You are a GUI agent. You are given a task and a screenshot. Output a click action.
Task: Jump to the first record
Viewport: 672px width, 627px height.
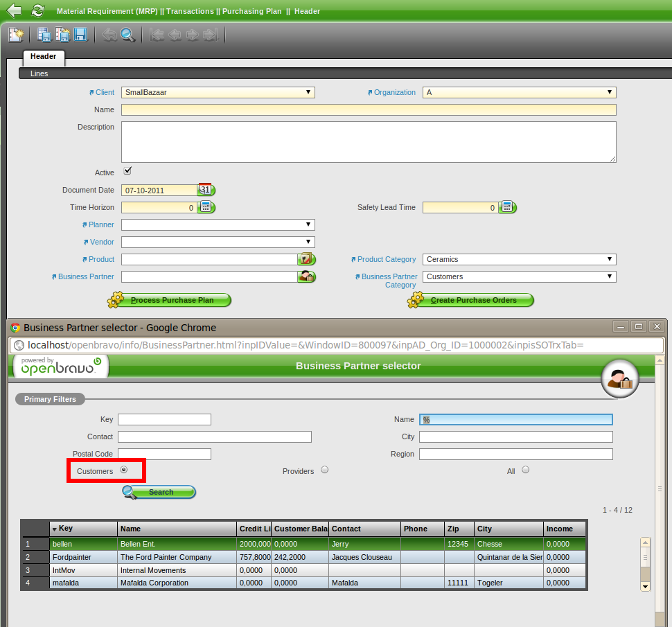(157, 35)
